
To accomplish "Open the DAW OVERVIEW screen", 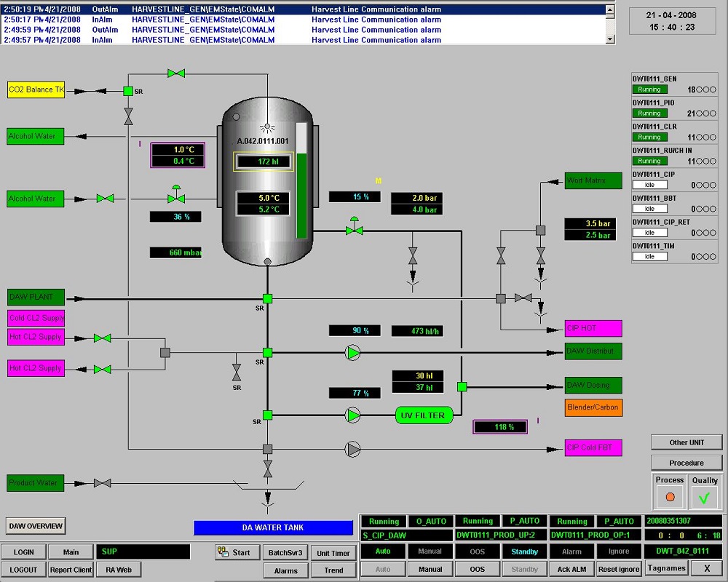I will pos(36,526).
